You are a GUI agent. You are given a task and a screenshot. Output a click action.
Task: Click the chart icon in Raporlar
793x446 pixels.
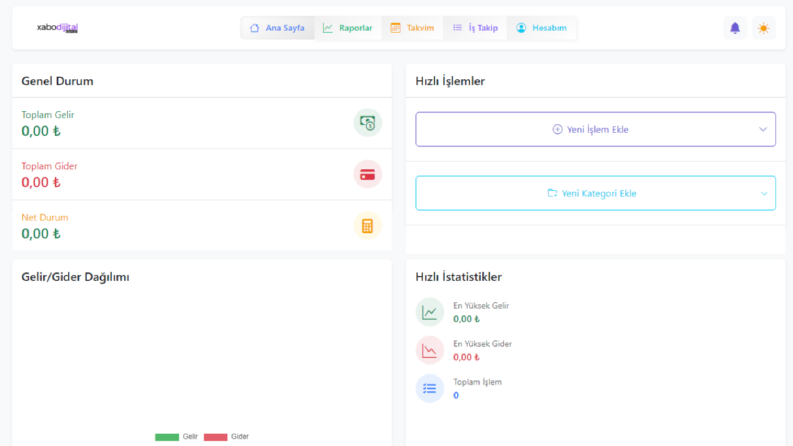[328, 28]
